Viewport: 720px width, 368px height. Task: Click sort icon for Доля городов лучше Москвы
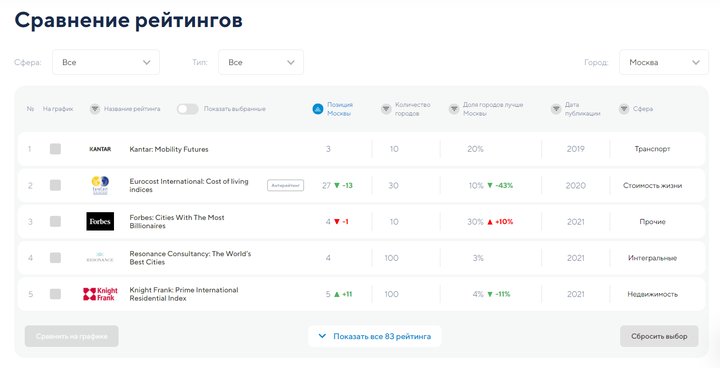click(454, 109)
